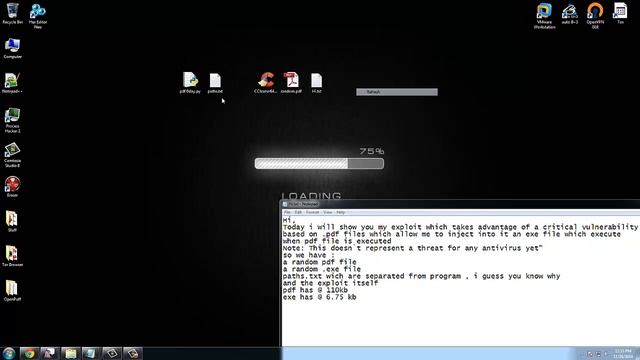Click line starting 'Note: This doesn`t represent'

click(412, 248)
